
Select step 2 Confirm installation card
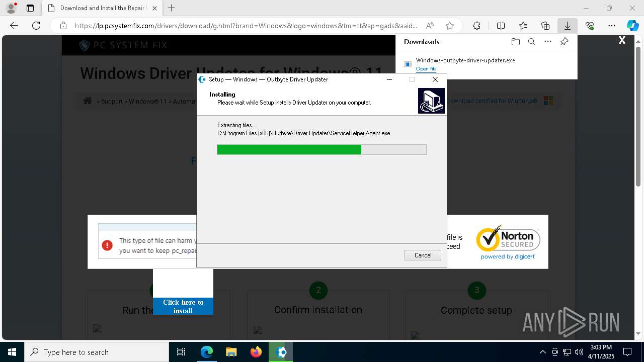pyautogui.click(x=318, y=310)
